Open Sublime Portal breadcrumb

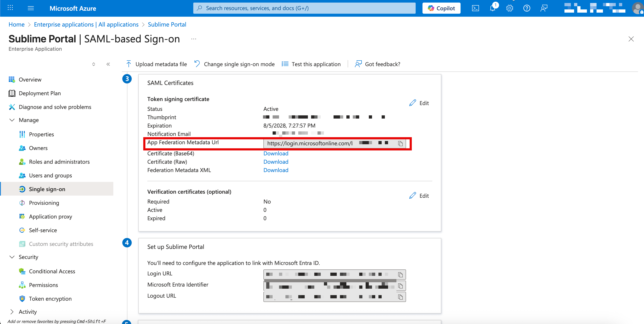point(167,25)
